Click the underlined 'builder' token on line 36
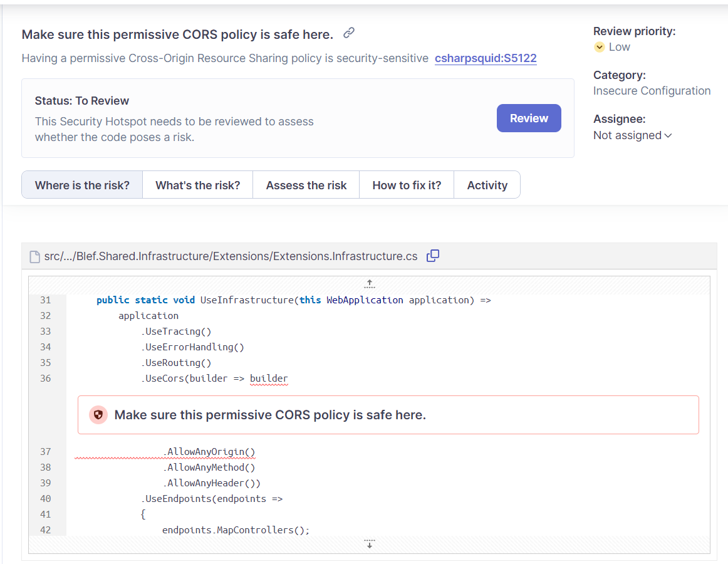 tap(269, 378)
